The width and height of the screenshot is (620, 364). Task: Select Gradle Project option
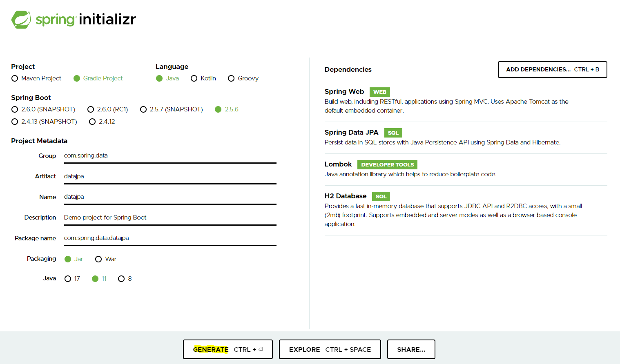[98, 78]
